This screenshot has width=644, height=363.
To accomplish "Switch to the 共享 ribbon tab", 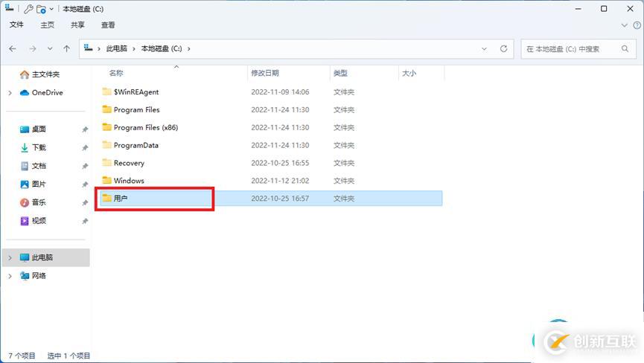I will click(77, 25).
